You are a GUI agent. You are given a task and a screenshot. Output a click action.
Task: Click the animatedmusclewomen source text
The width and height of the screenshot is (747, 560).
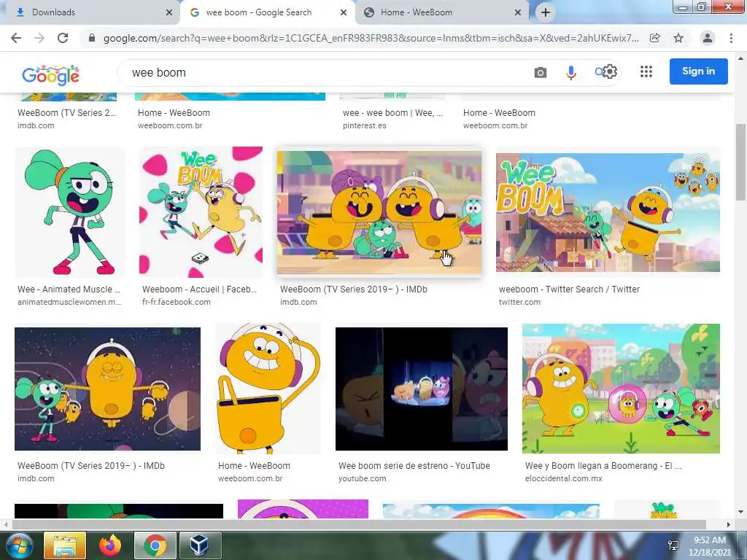[69, 302]
